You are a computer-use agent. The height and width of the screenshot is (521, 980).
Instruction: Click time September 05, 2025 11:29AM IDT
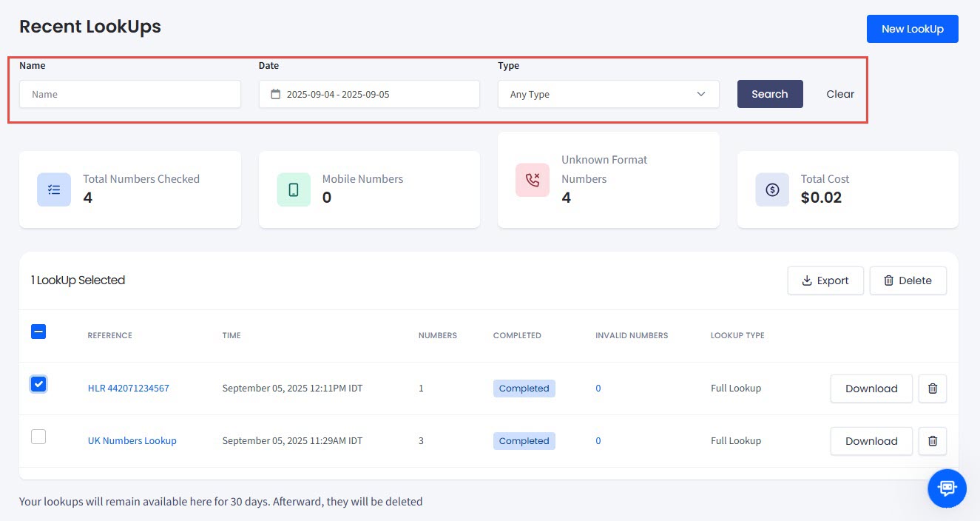pyautogui.click(x=292, y=441)
